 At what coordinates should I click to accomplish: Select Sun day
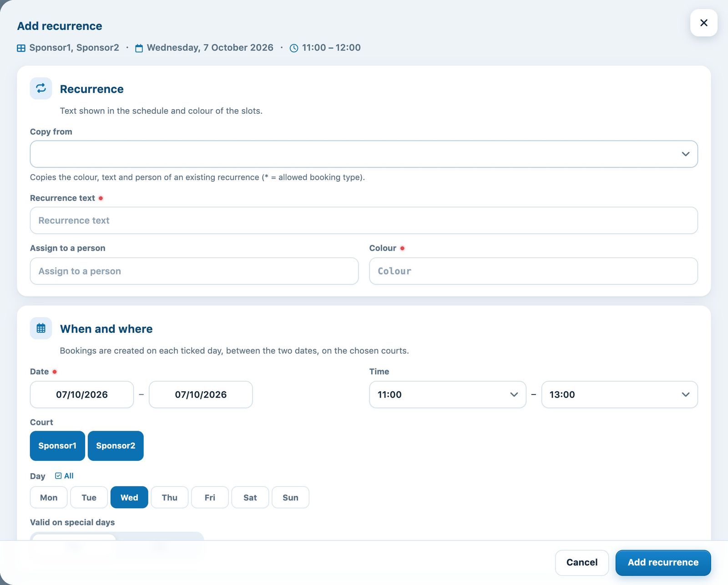click(x=290, y=497)
